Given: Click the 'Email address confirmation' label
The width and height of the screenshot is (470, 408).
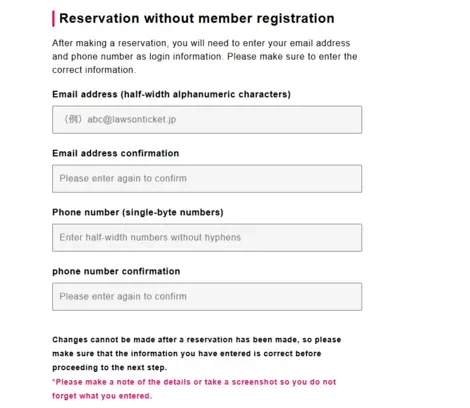Looking at the screenshot, I should (116, 153).
